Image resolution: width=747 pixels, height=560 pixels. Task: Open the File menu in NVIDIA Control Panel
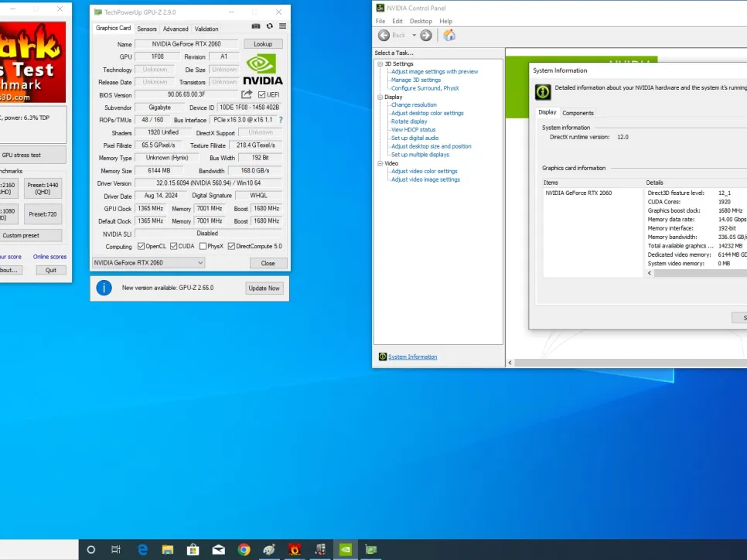(x=380, y=21)
